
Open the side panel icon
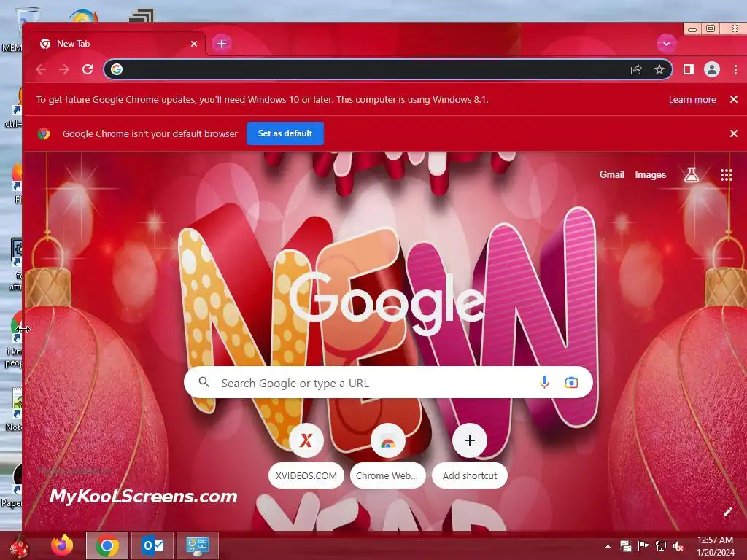[x=689, y=69]
